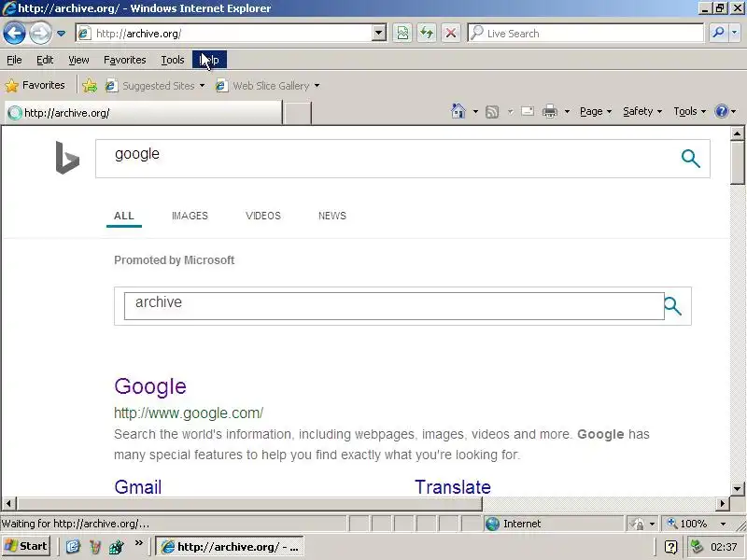Screen dimensions: 747x560
Task: Click the RSS Feeds icon
Action: click(492, 112)
